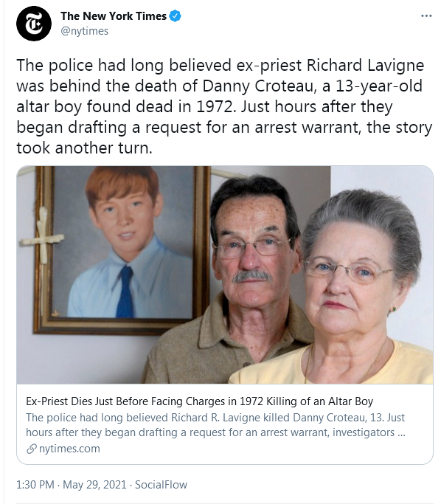441x504 pixels.
Task: Click the blue verified badge
Action: pos(175,15)
